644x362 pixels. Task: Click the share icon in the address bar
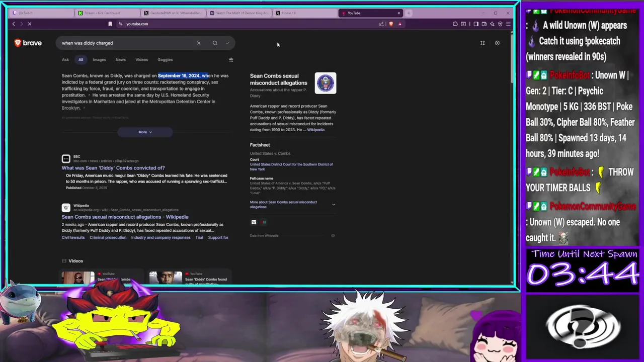(x=381, y=24)
